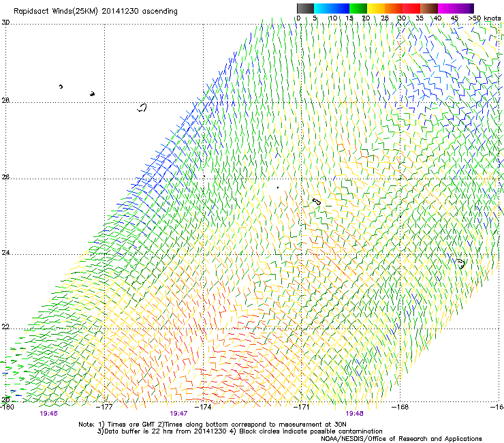Click the legend scale label '25'

coord(385,18)
